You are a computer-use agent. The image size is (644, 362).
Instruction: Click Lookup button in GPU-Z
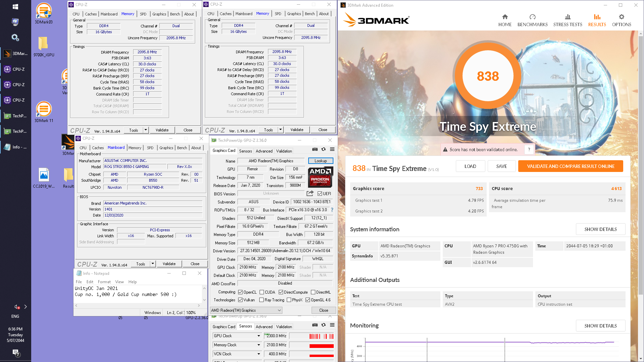[321, 161]
